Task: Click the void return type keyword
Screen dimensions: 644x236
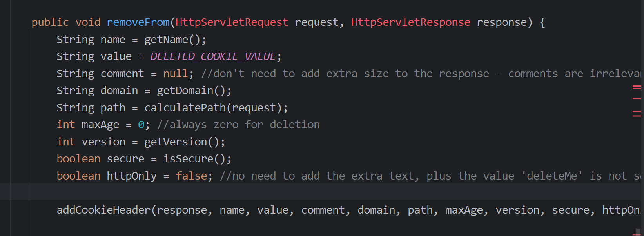Action: 88,22
